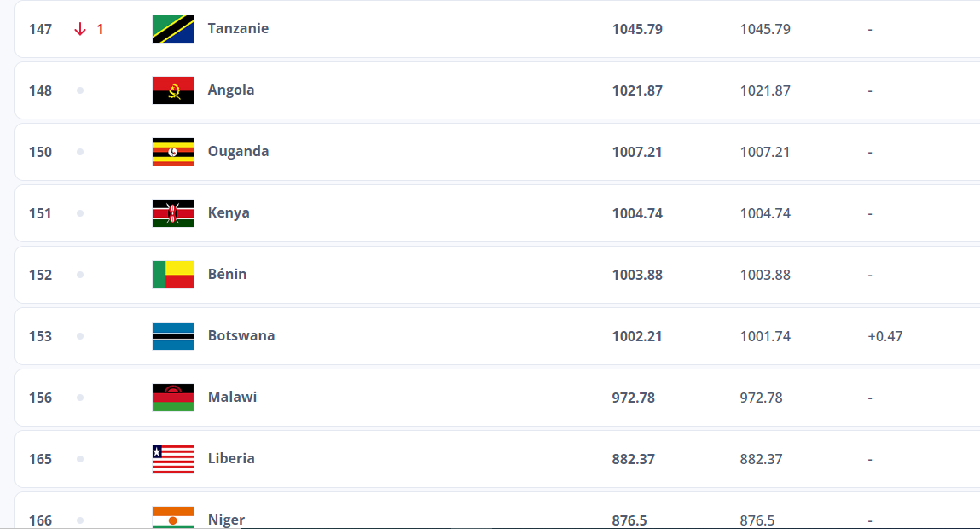Click the Malawi flag icon
The width and height of the screenshot is (980, 529).
[x=173, y=398]
